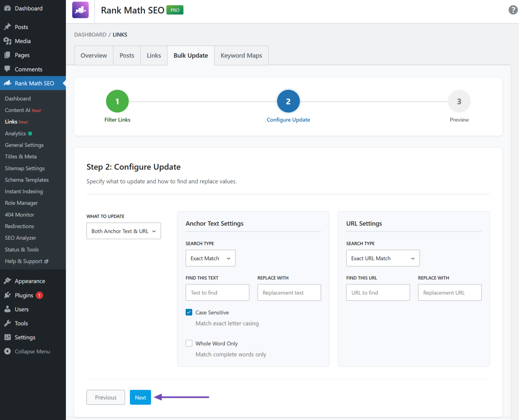Switch to the Keyword Maps tab
The width and height of the screenshot is (519, 420).
point(241,56)
